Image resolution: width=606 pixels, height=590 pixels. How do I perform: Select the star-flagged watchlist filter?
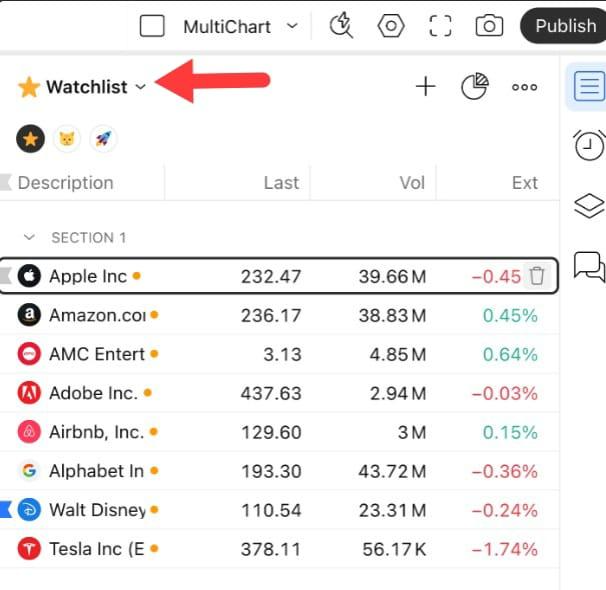[30, 139]
